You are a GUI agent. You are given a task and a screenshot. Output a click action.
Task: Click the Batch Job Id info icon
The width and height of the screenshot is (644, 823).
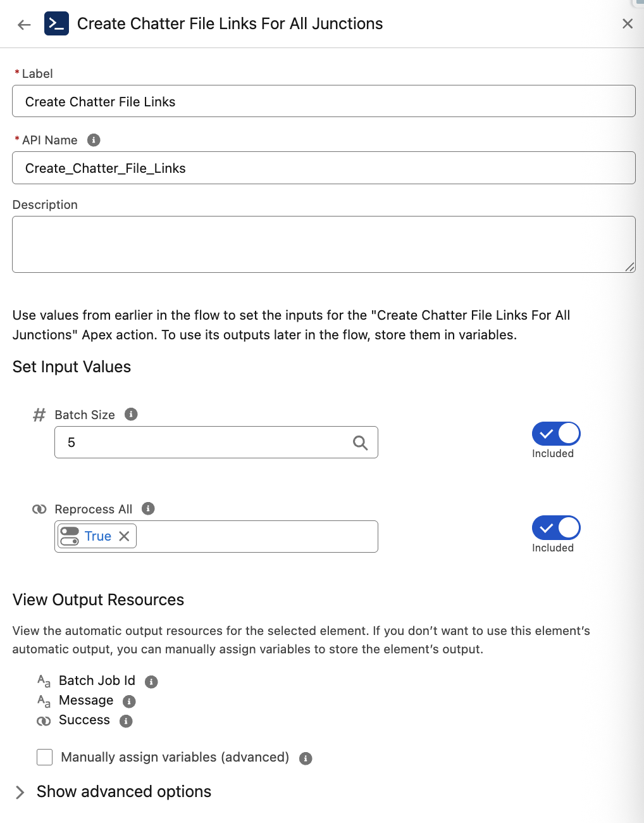pyautogui.click(x=151, y=682)
